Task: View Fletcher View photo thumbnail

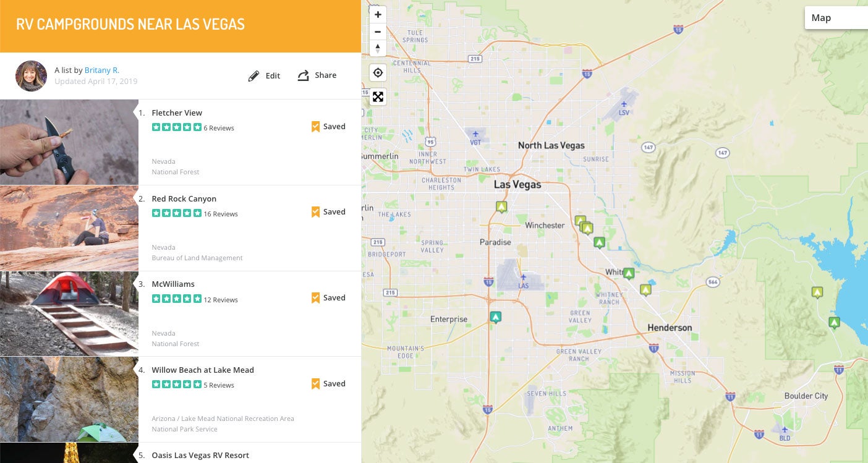Action: point(69,142)
